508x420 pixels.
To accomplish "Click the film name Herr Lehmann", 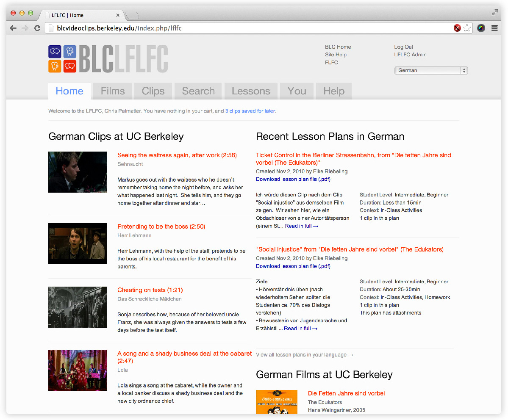I will (x=134, y=235).
